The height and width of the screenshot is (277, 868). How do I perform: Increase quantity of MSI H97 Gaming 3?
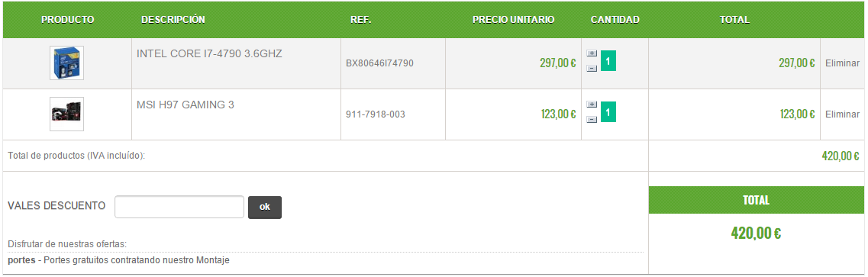[592, 105]
